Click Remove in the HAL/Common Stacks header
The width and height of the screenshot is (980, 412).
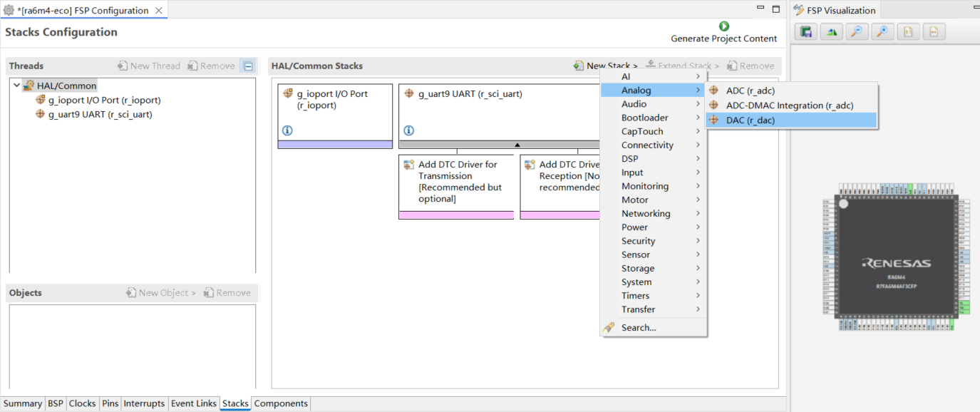pyautogui.click(x=751, y=66)
